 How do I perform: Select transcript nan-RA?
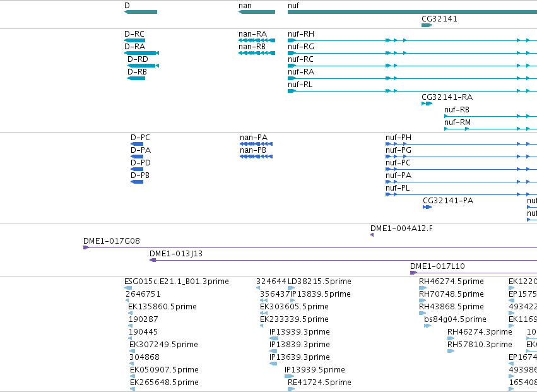tap(257, 40)
